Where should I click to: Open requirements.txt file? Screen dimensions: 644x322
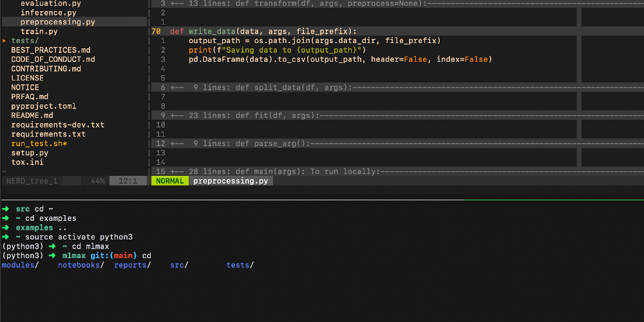[x=48, y=135]
